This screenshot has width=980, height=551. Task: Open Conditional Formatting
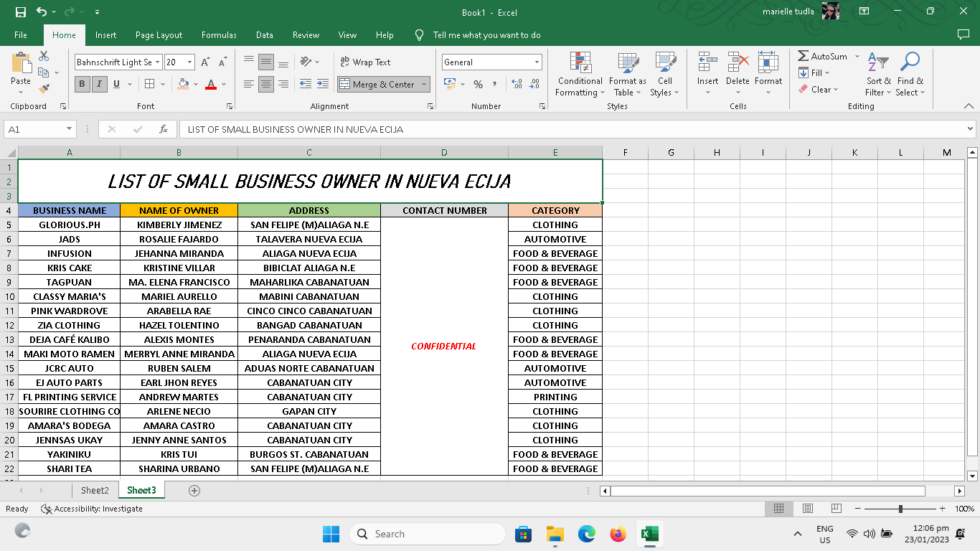580,74
